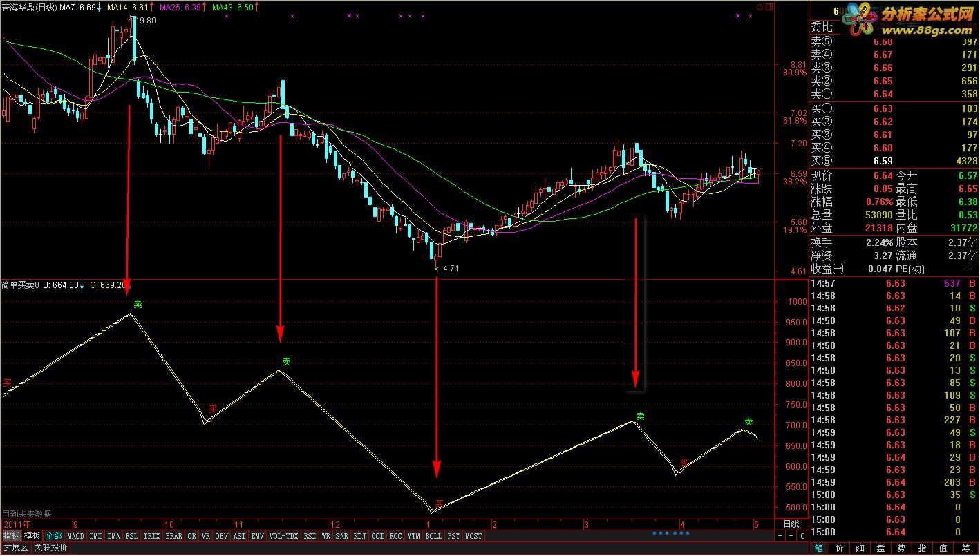
Task: Click the 2011年 date axis label
Action: (17, 524)
